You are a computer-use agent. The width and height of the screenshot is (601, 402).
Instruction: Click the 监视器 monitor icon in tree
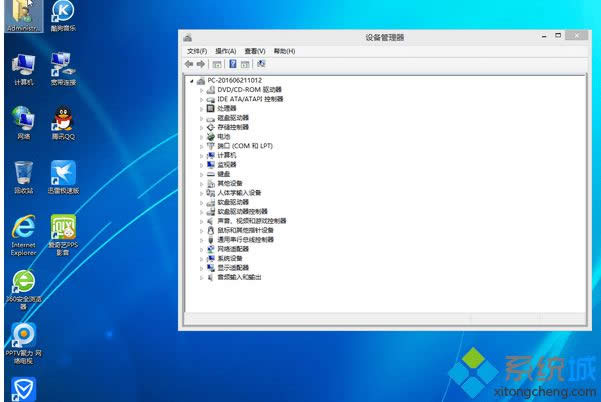point(210,165)
